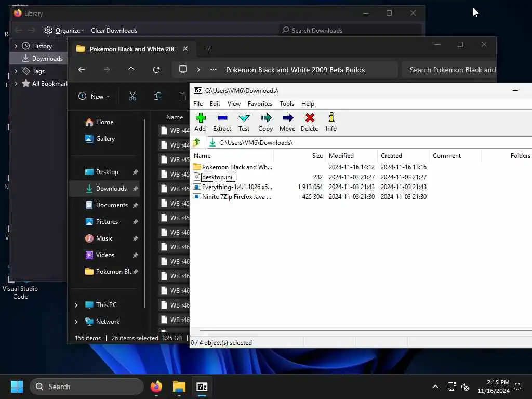Screen dimensions: 532x399
Task: Sort by the Size column in 7-Zip
Action: tap(300, 156)
